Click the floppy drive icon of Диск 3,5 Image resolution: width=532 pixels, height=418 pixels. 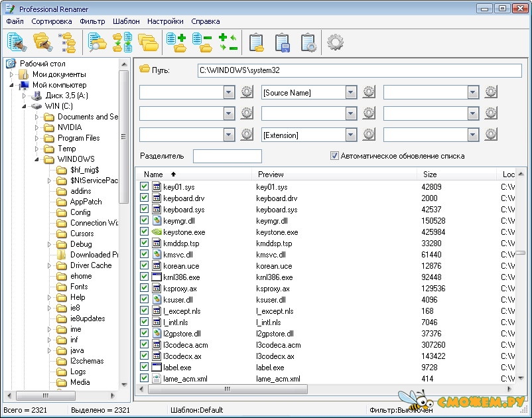pyautogui.click(x=36, y=96)
